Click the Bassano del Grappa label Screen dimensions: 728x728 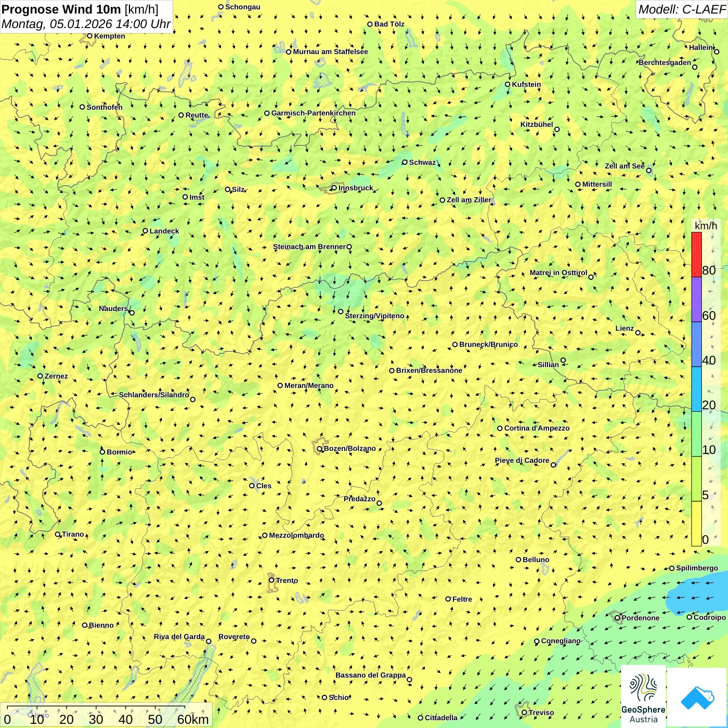(x=370, y=675)
